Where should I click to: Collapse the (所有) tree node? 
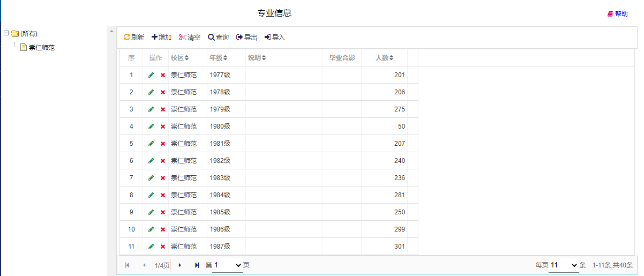(x=5, y=33)
